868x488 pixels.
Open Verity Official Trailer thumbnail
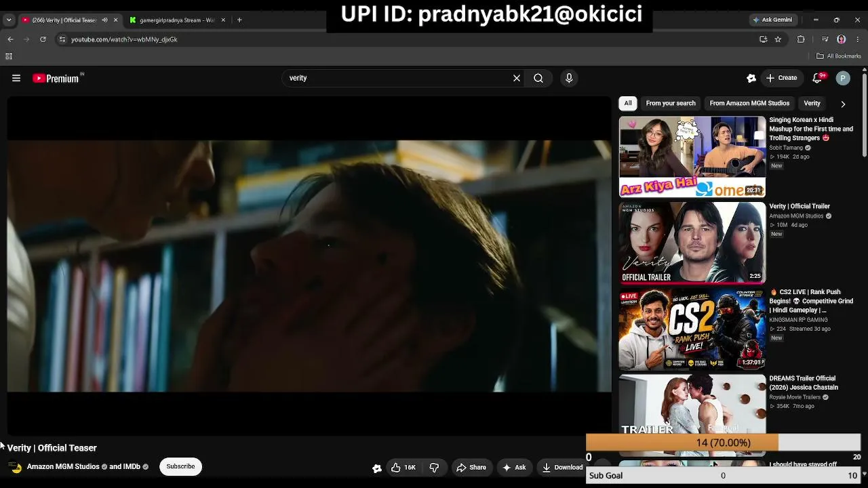pos(692,243)
